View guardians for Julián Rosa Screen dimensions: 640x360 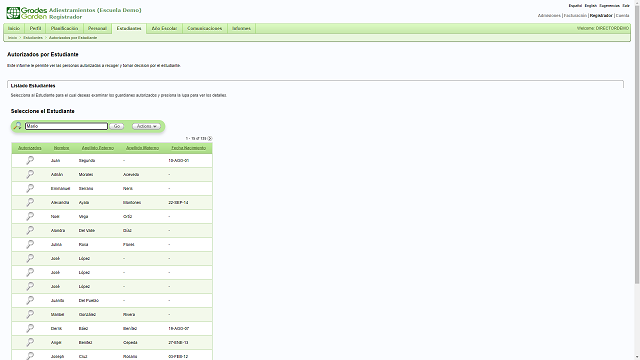tap(30, 244)
